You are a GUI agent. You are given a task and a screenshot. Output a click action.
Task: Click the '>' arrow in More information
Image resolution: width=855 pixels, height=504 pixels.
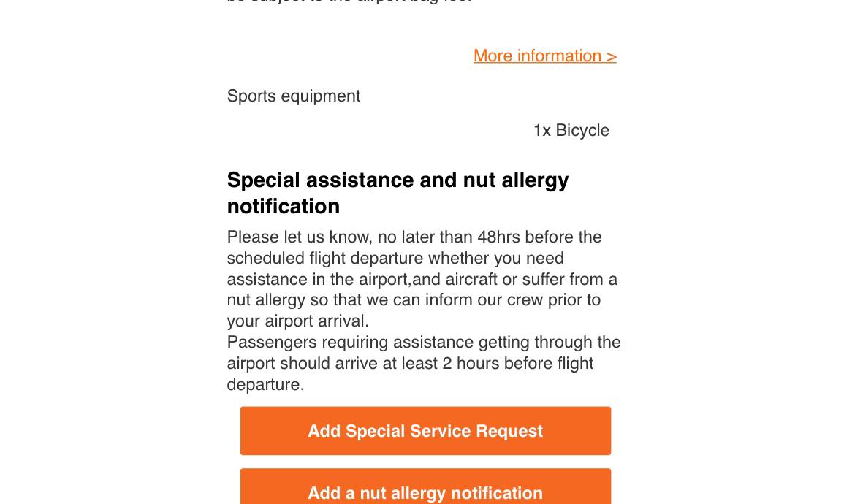tap(611, 56)
